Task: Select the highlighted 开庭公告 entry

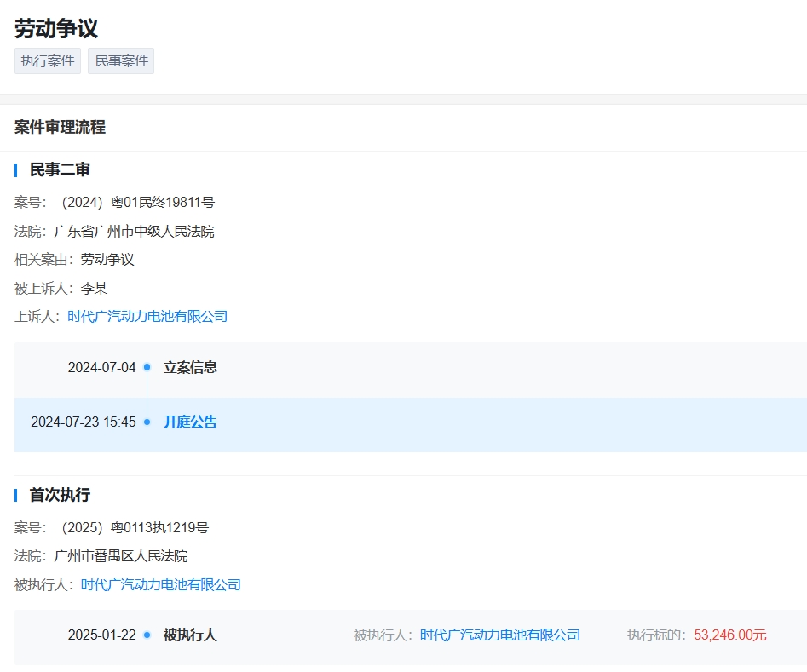Action: pos(190,422)
